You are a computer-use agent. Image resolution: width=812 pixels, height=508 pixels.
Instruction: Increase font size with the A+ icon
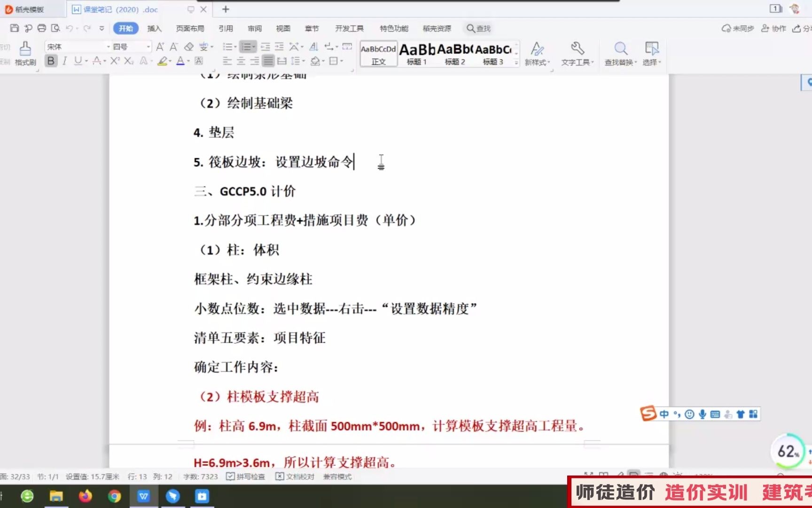(x=160, y=47)
